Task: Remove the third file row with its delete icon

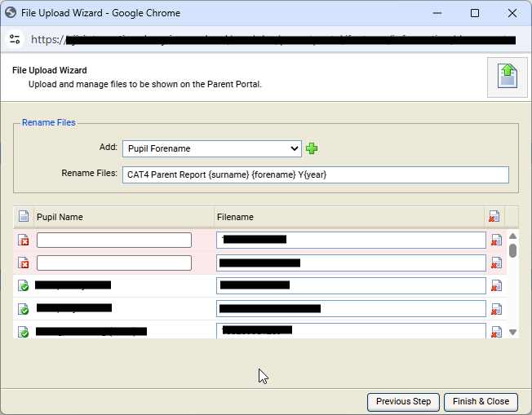Action: 496,285
